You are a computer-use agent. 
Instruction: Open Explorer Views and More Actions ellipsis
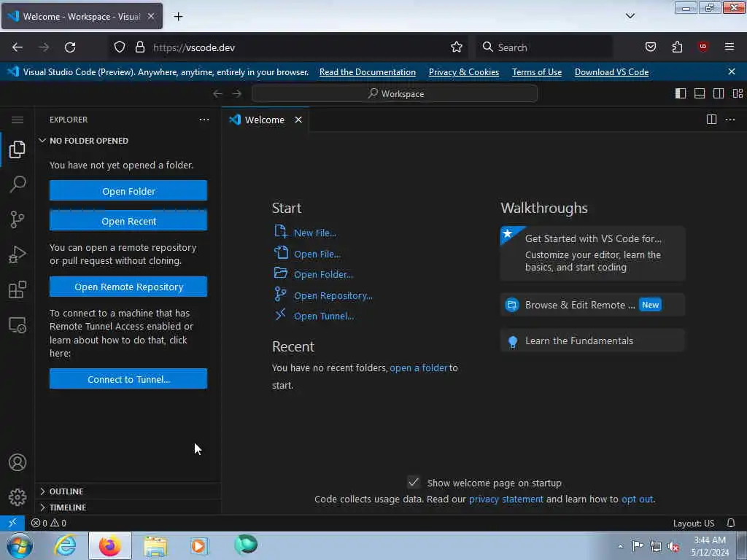point(204,120)
